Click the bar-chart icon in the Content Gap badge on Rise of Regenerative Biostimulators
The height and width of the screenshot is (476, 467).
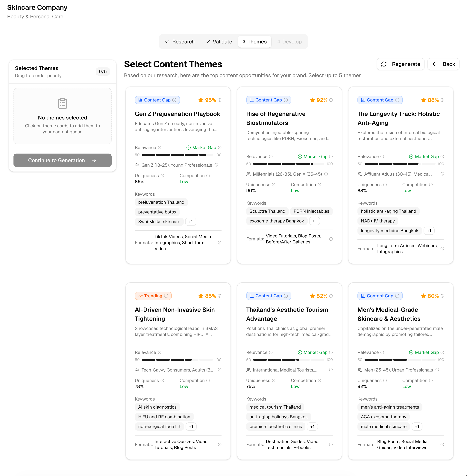pos(252,100)
